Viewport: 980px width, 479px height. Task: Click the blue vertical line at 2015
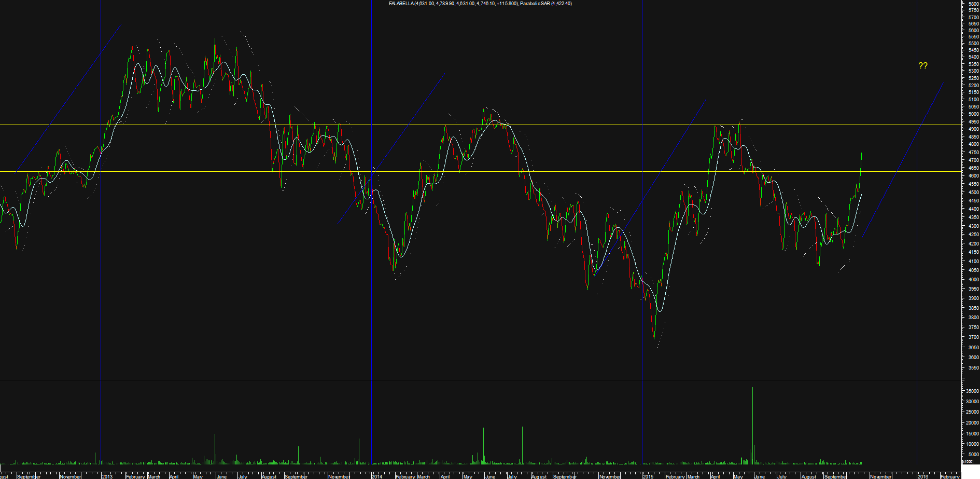pos(642,363)
